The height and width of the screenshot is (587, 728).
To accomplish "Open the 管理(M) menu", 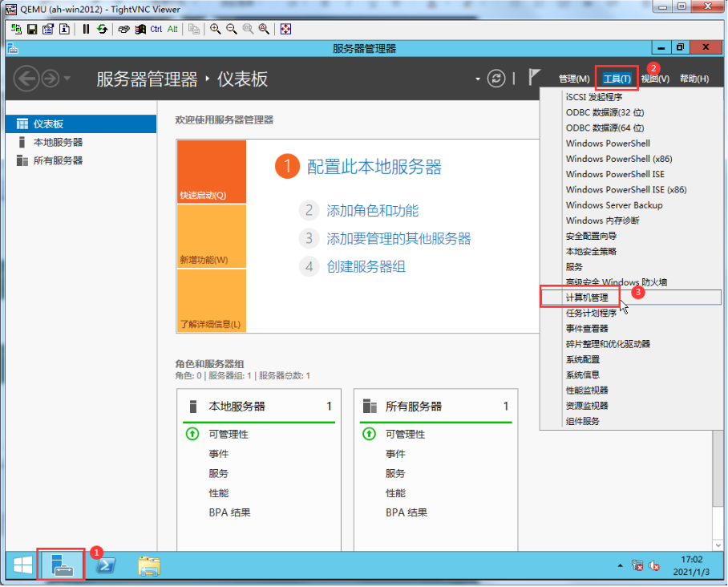I will point(574,79).
